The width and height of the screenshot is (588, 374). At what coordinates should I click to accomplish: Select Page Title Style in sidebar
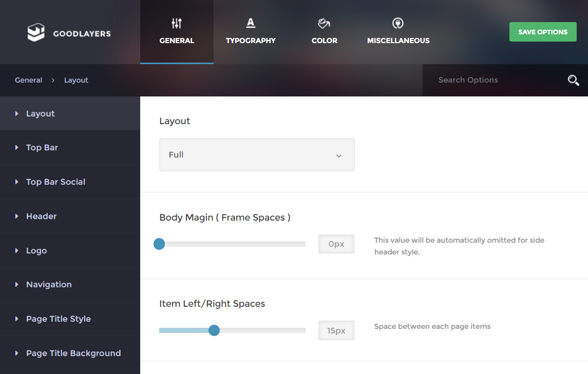tap(58, 319)
